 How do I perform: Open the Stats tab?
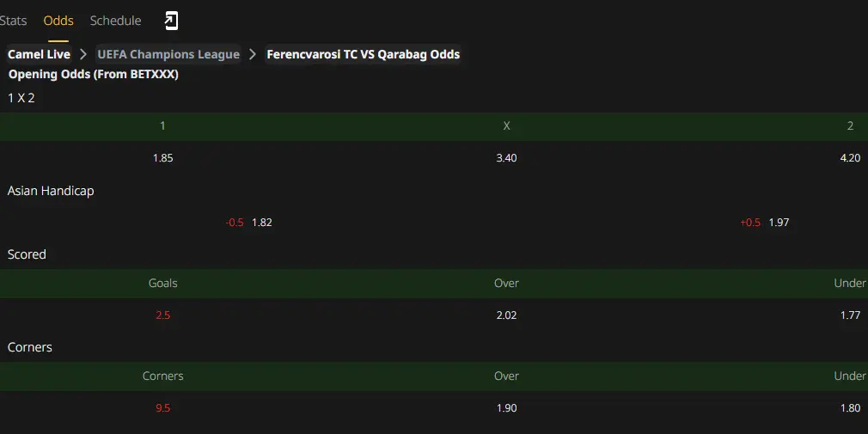(x=13, y=21)
